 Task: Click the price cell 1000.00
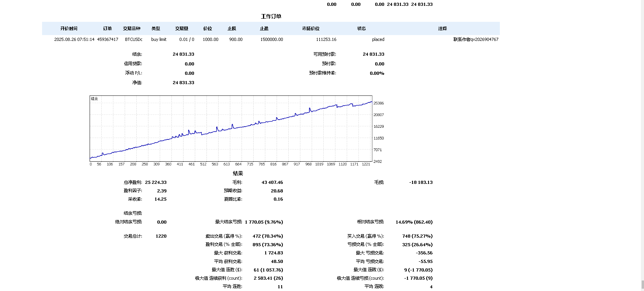[x=210, y=39]
